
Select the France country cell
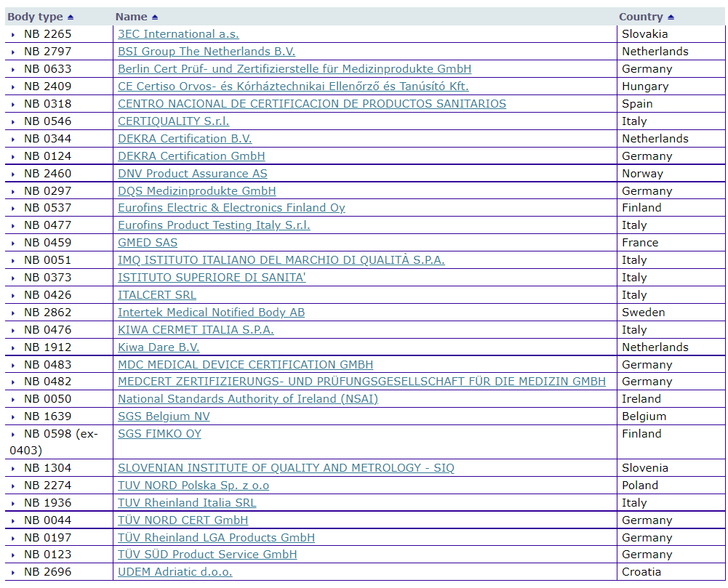[671, 242]
